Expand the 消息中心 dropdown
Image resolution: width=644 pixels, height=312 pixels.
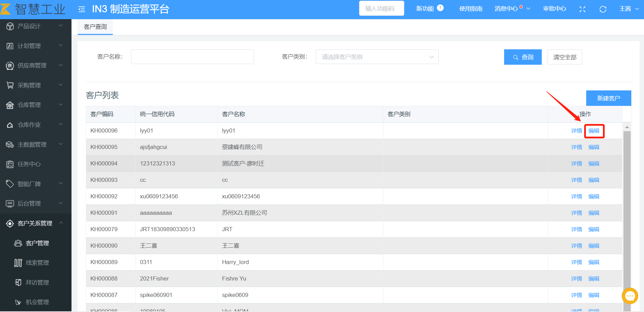[x=512, y=9]
